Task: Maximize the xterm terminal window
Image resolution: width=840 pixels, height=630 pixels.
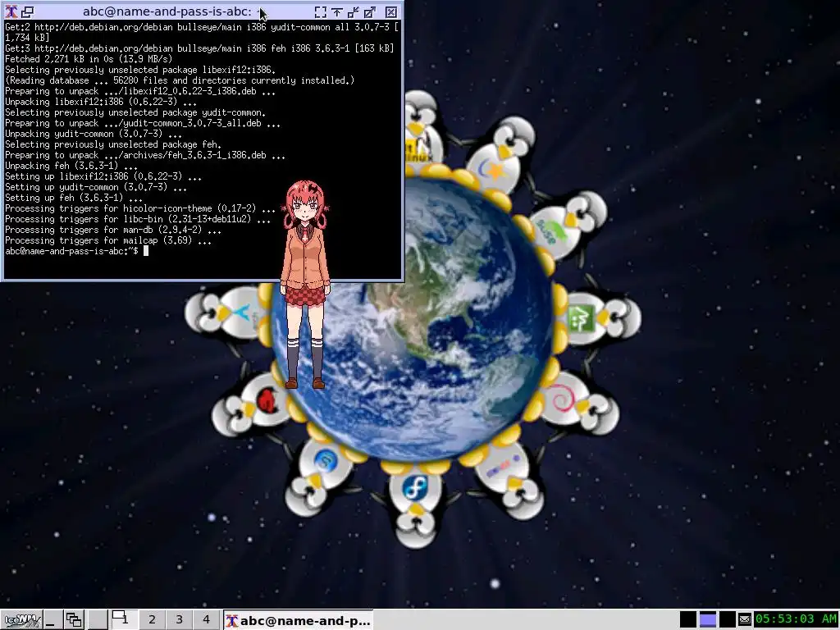Action: coord(370,11)
